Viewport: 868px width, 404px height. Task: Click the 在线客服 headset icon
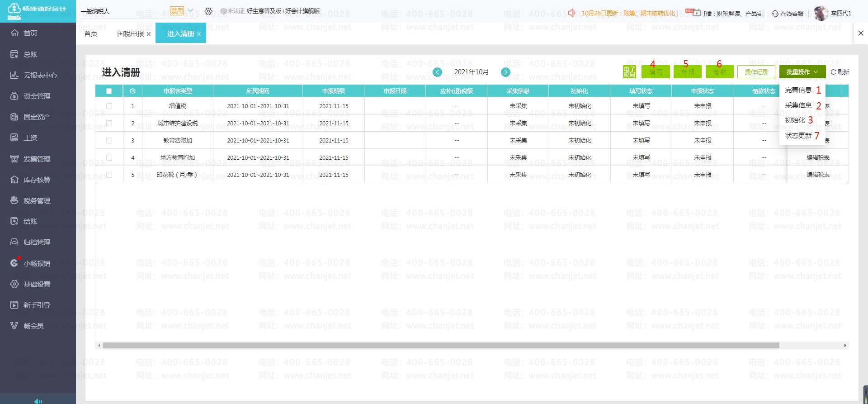point(775,14)
